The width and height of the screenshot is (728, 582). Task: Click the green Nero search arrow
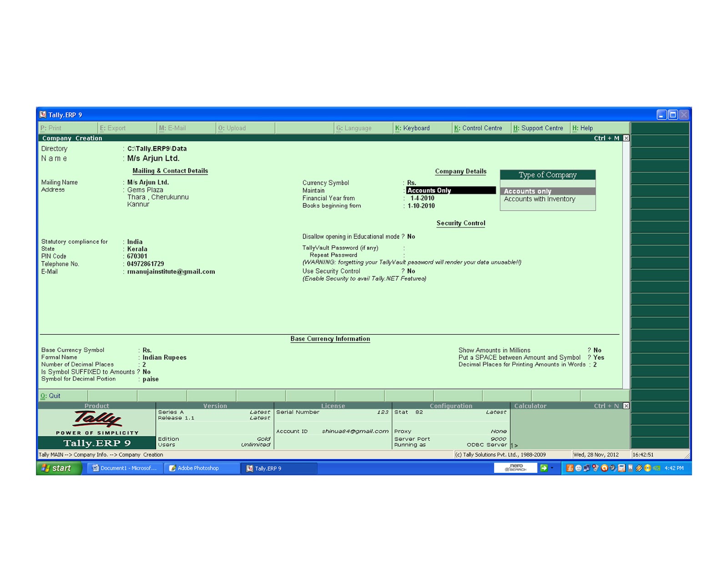pos(544,468)
